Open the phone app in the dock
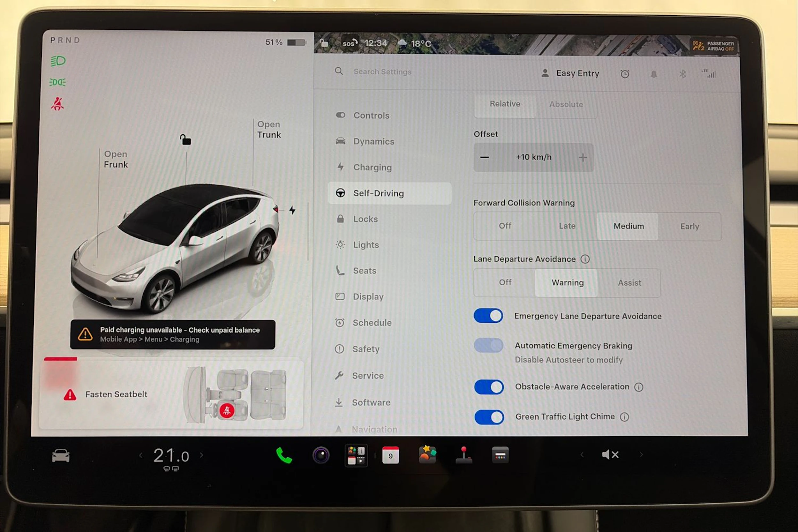Viewport: 798px width, 532px height. coord(284,455)
